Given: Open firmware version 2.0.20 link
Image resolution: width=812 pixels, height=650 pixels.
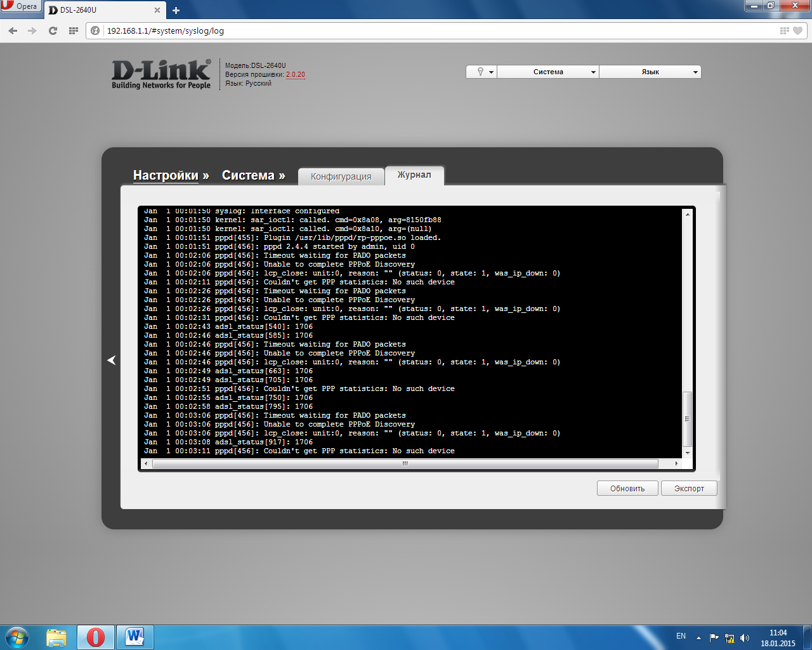Looking at the screenshot, I should click(x=296, y=74).
